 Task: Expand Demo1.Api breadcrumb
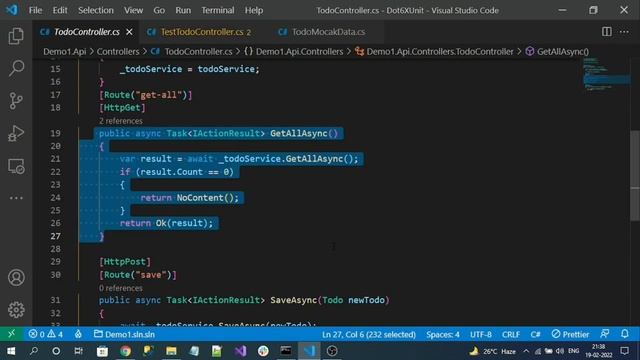tap(64, 51)
